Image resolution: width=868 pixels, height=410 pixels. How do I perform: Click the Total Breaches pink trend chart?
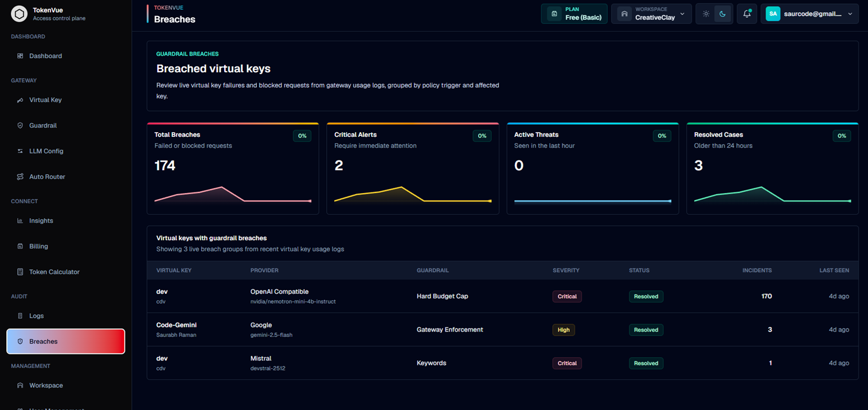pyautogui.click(x=233, y=195)
